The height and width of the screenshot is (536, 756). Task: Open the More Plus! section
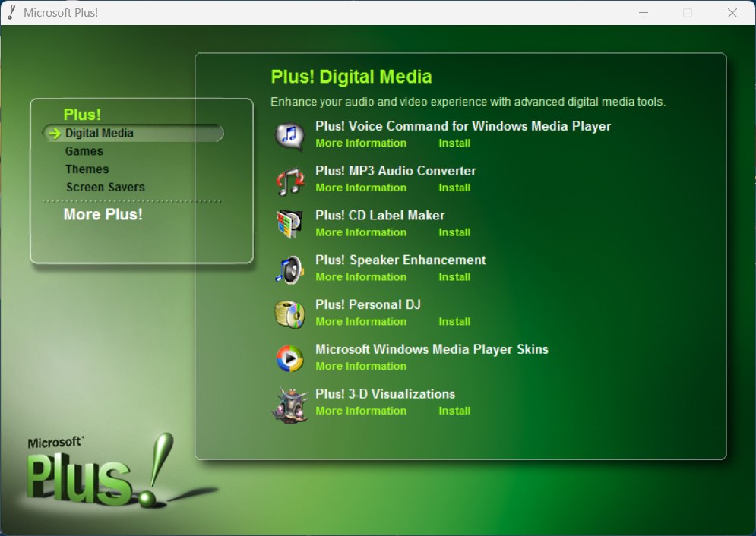pyautogui.click(x=103, y=215)
